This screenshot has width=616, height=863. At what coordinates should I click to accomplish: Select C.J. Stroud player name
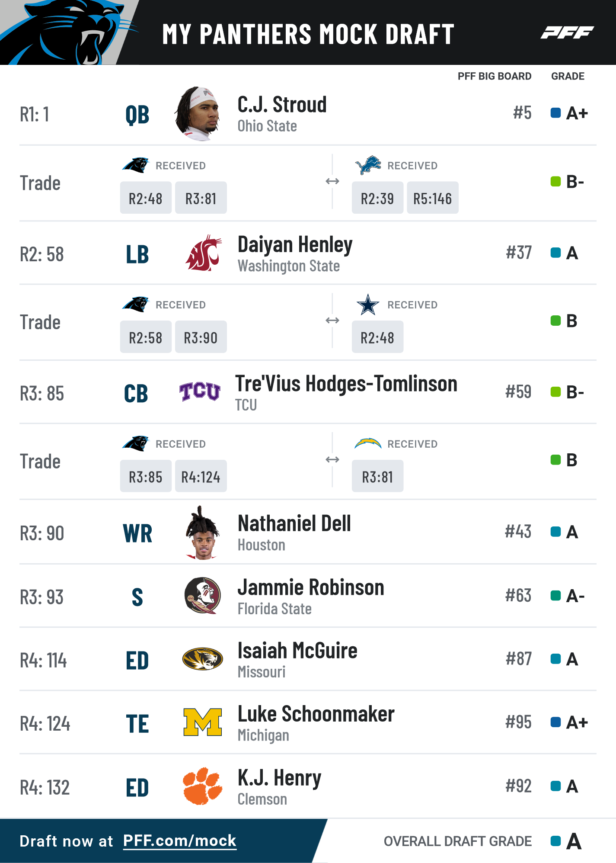pyautogui.click(x=282, y=105)
